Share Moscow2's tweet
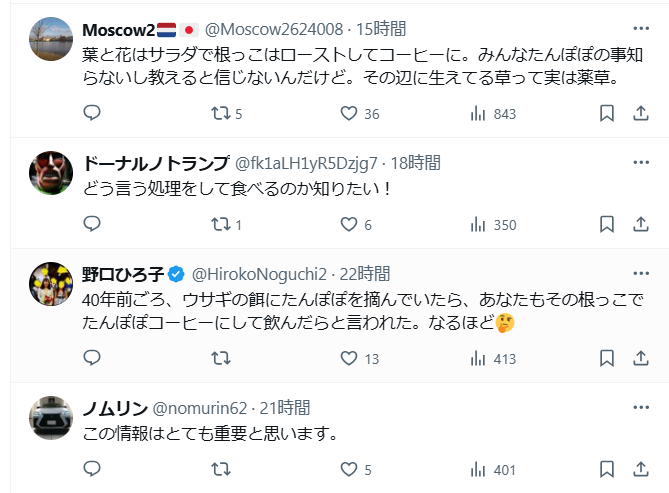 click(641, 114)
